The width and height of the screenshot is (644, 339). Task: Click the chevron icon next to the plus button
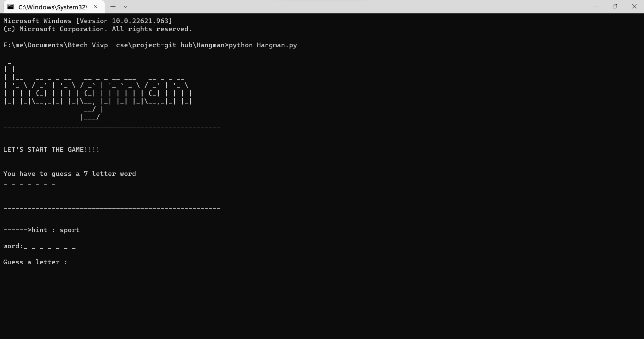[x=126, y=6]
